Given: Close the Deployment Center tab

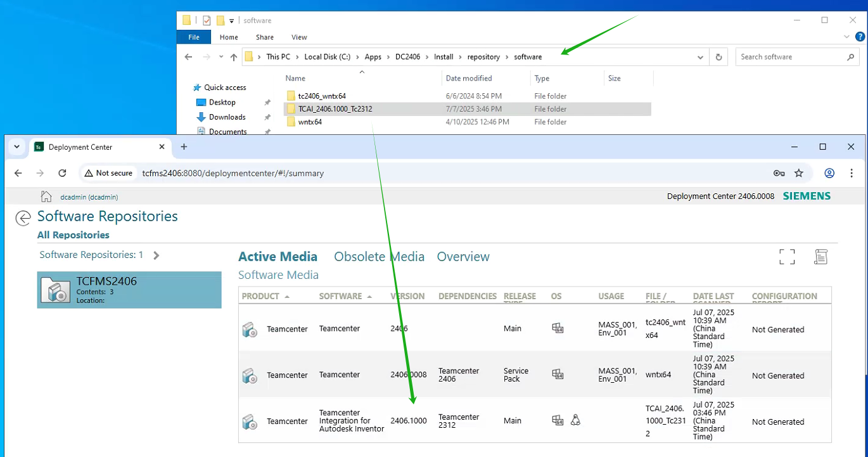Looking at the screenshot, I should (x=162, y=146).
